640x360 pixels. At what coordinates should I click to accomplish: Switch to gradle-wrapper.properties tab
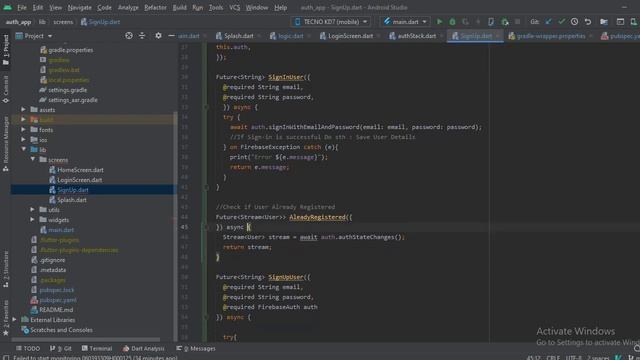click(550, 36)
